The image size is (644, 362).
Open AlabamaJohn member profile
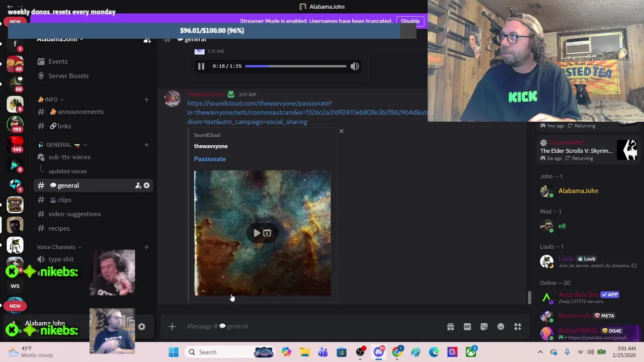[x=578, y=191]
